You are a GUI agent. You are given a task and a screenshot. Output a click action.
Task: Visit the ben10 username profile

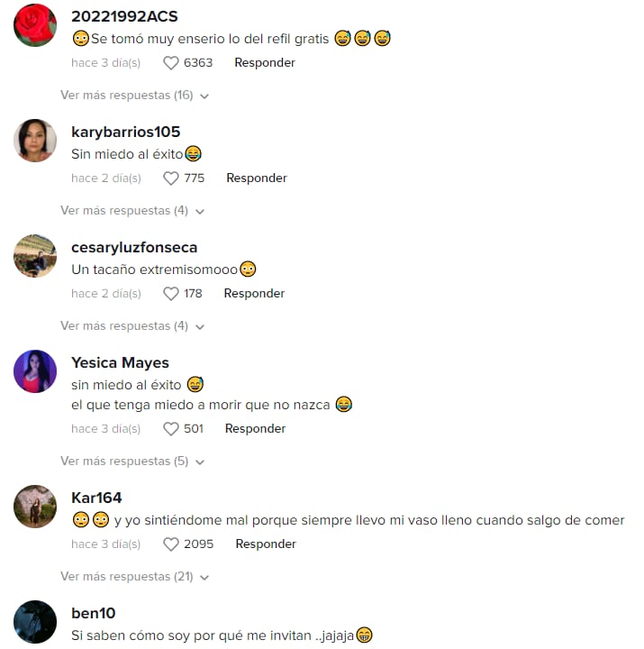pos(94,614)
